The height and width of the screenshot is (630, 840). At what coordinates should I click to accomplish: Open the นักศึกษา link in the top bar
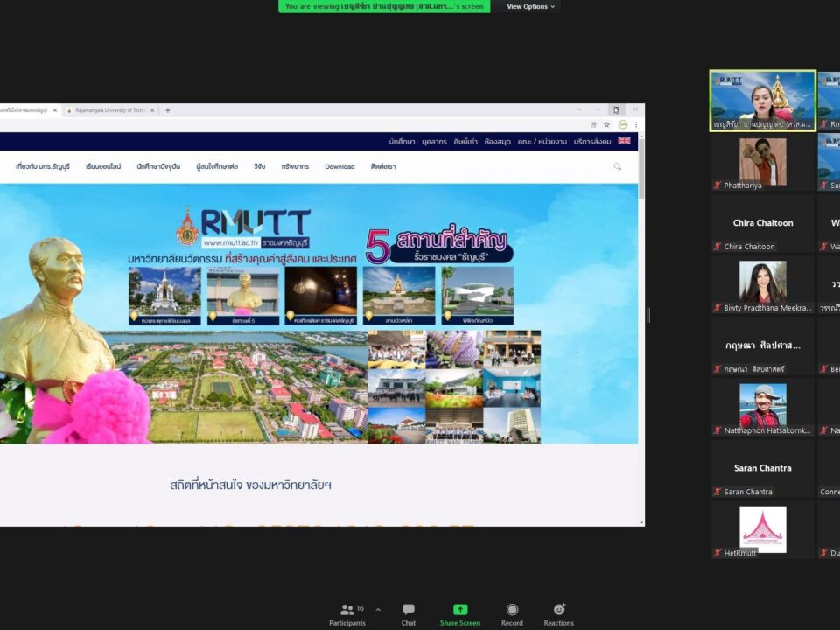click(402, 142)
